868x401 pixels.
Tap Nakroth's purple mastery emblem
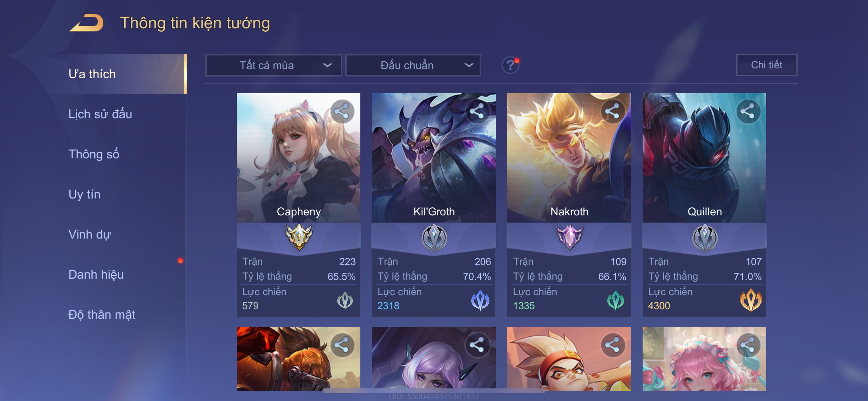(x=569, y=237)
